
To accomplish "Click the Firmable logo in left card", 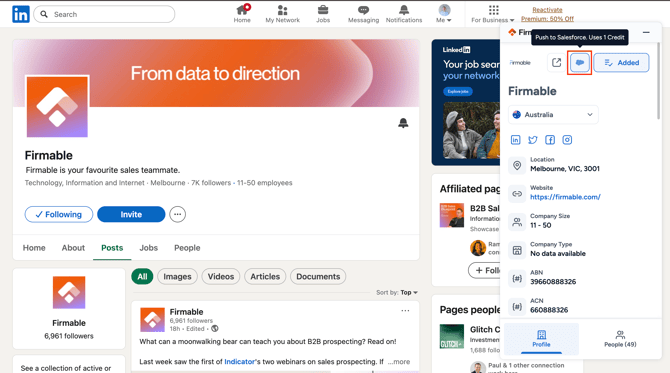I will pos(69,292).
